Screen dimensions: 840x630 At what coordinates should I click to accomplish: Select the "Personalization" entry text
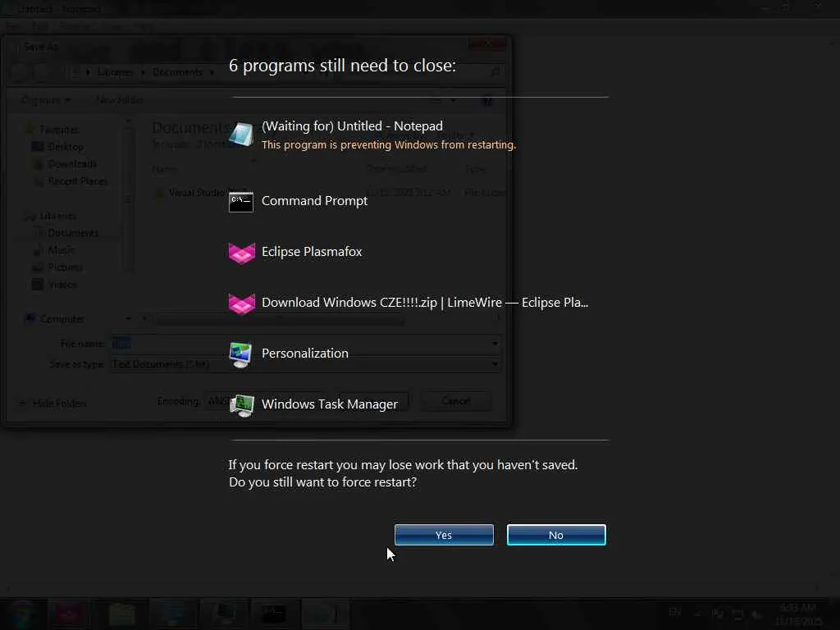tap(305, 353)
